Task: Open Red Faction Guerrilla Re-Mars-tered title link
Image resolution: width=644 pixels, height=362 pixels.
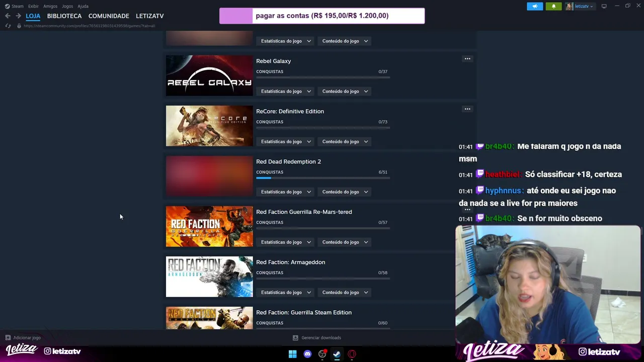Action: [x=304, y=212]
